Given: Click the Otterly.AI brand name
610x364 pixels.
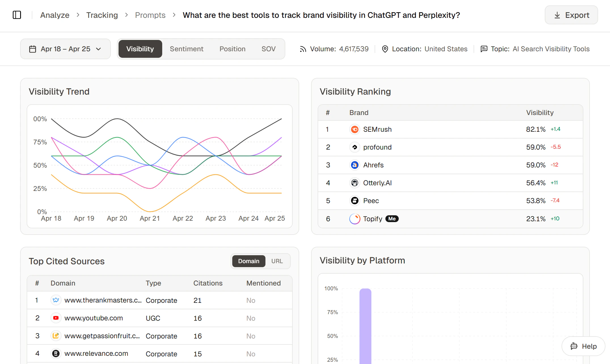Looking at the screenshot, I should point(377,183).
